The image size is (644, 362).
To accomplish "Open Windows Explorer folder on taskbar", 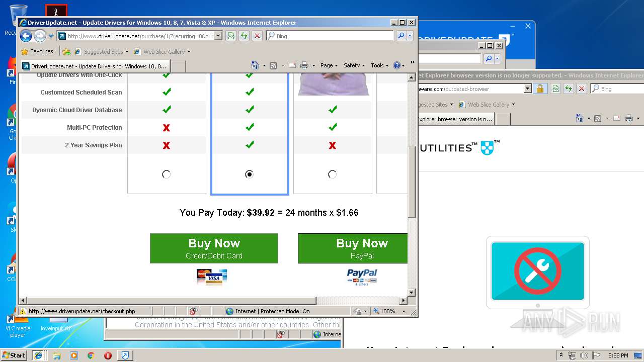I will click(x=57, y=355).
